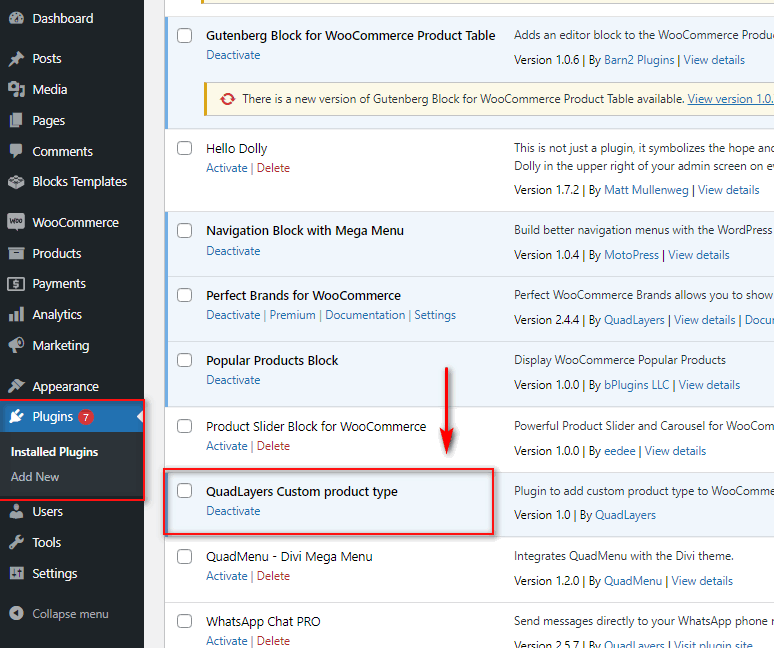This screenshot has width=774, height=648.
Task: Open Barn2 Plugins author link
Action: coord(639,60)
